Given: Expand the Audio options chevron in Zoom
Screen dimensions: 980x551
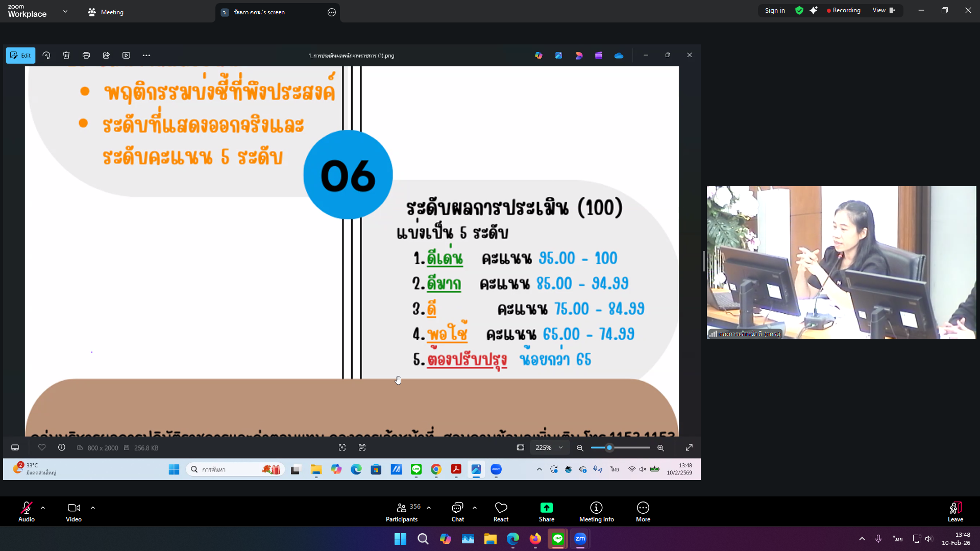Looking at the screenshot, I should 43,507.
